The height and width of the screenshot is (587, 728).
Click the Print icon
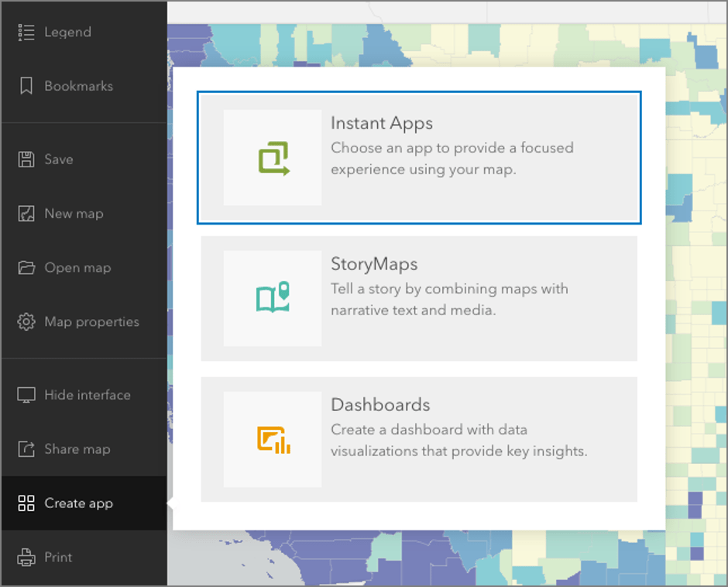(x=26, y=557)
